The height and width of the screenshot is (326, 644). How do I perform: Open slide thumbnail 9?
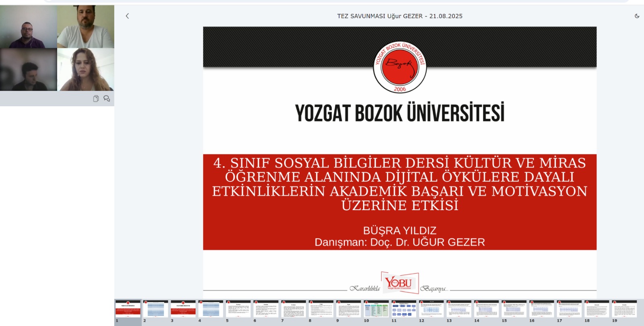(349, 309)
